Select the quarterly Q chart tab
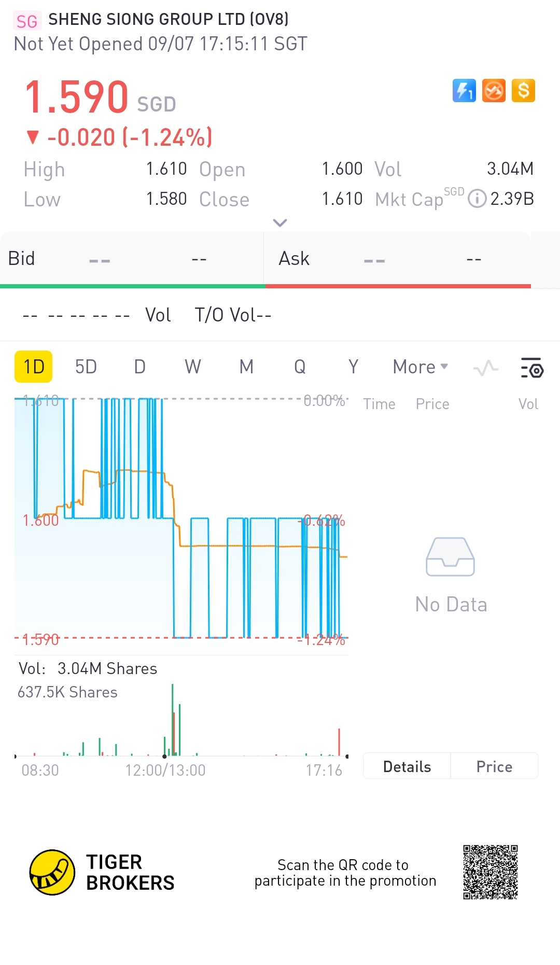The image size is (560, 965). pos(300,367)
